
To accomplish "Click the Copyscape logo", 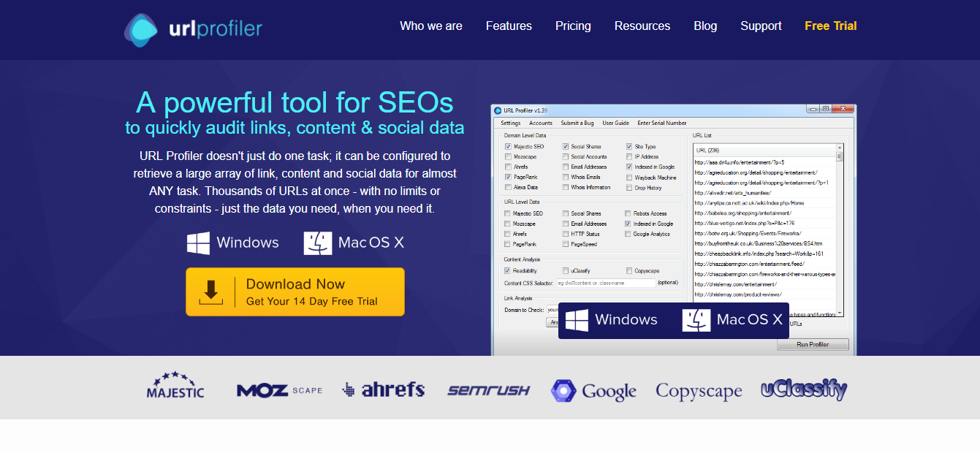I will [x=699, y=392].
